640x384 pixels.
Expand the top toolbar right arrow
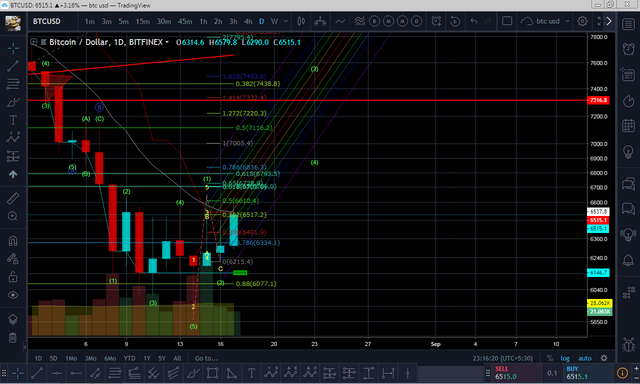pyautogui.click(x=609, y=21)
